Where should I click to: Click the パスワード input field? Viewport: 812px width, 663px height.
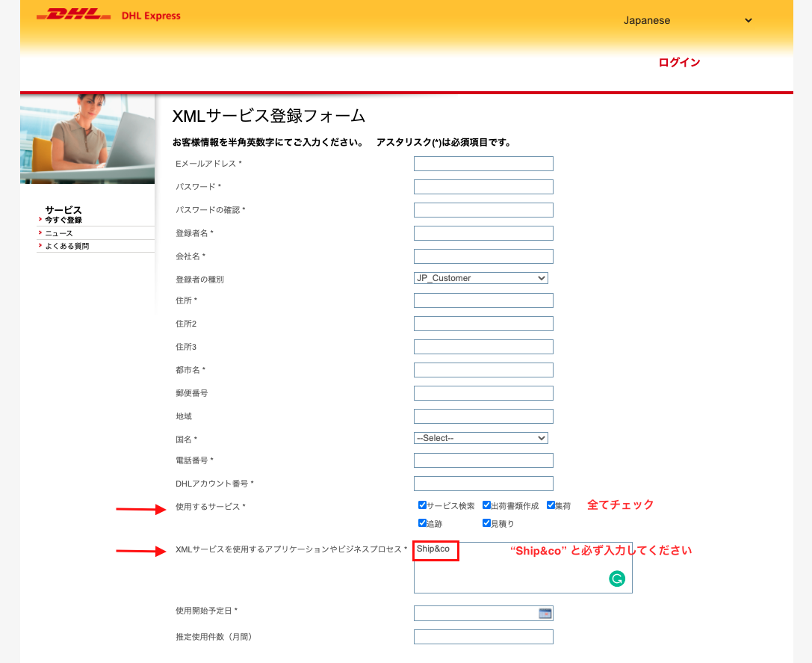[483, 187]
